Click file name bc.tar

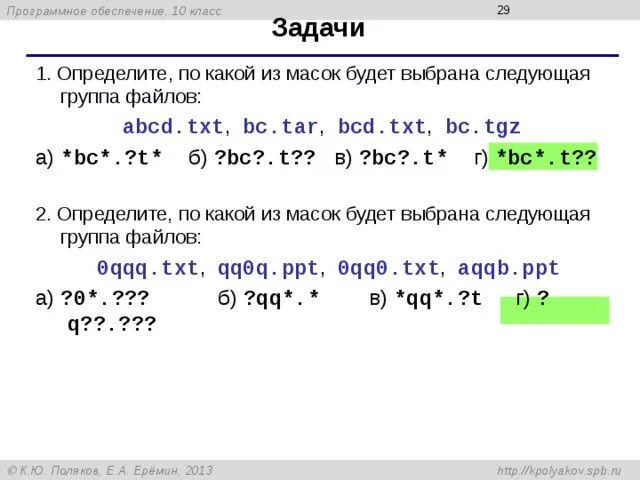coord(280,127)
